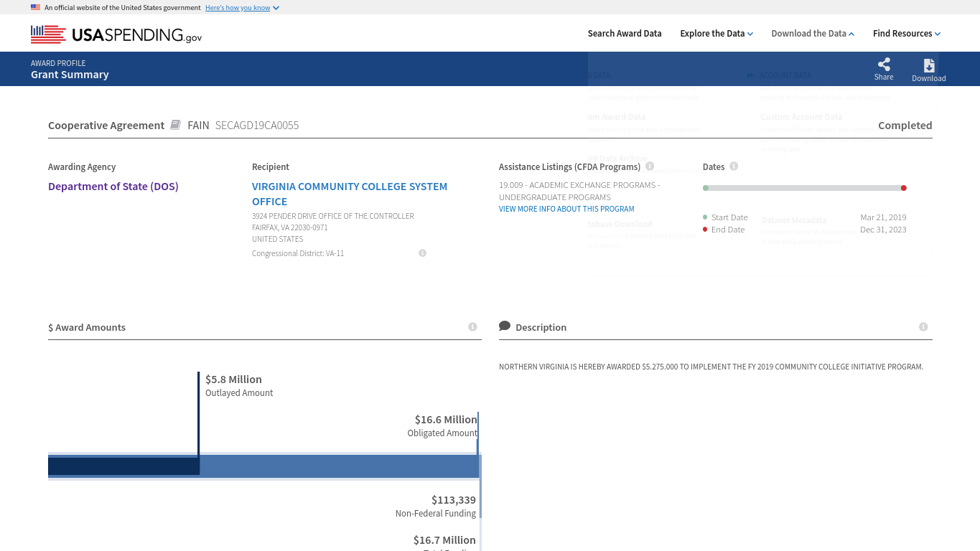Click View More Info About This Program

pos(566,209)
